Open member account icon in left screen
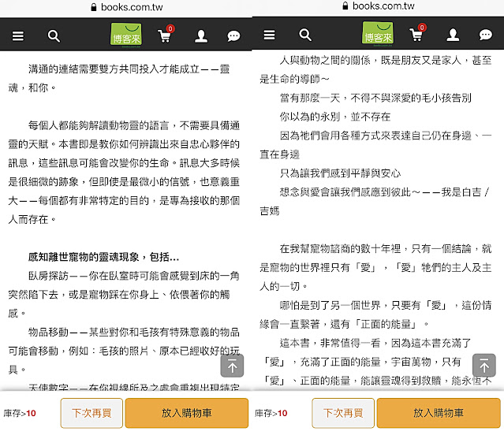 tap(201, 36)
